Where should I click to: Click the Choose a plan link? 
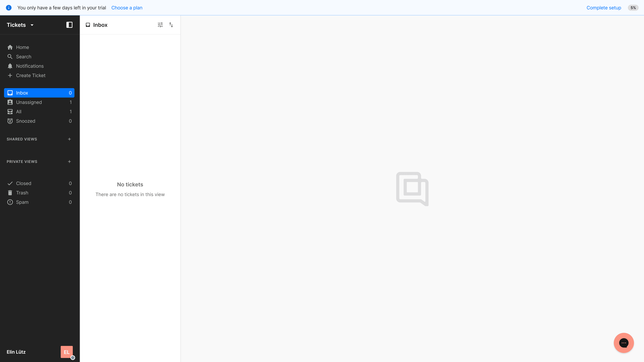(x=127, y=8)
